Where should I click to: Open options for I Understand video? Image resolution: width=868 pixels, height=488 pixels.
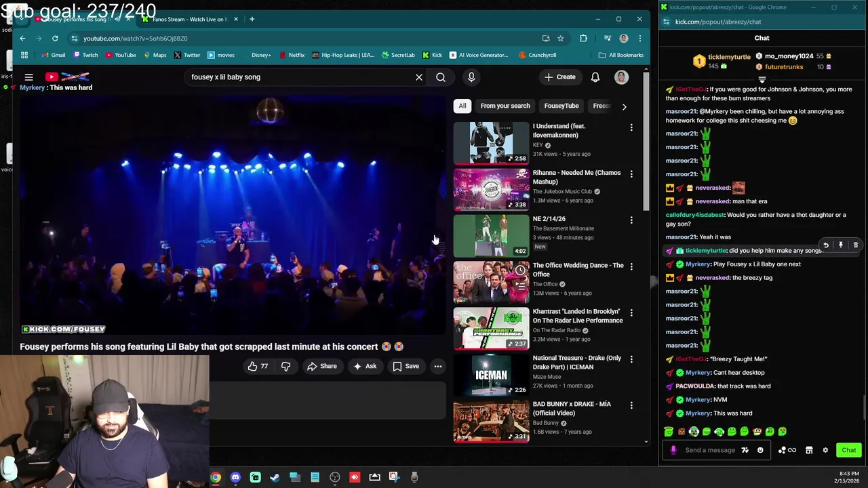[x=631, y=127]
